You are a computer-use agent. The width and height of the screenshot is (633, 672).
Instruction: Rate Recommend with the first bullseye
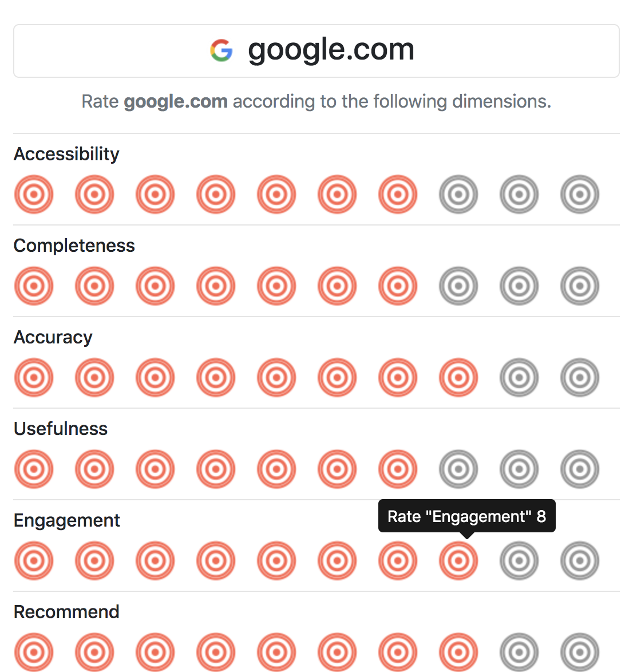click(x=34, y=652)
